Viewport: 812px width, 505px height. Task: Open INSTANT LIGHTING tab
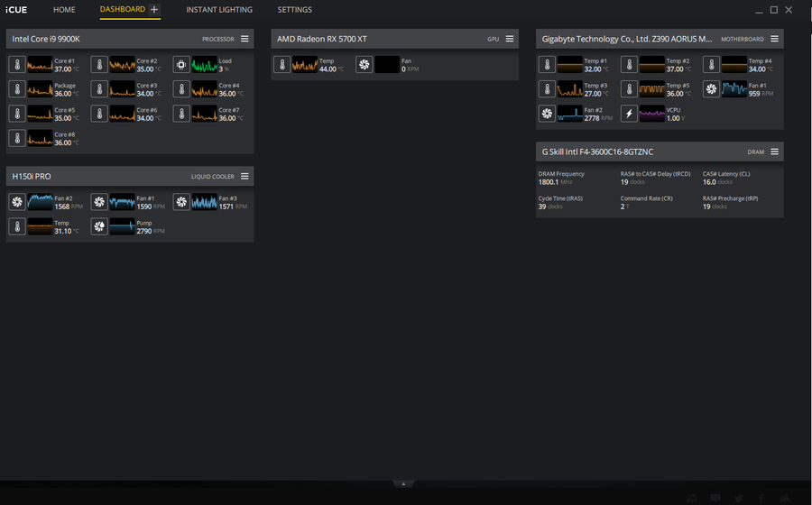point(219,10)
